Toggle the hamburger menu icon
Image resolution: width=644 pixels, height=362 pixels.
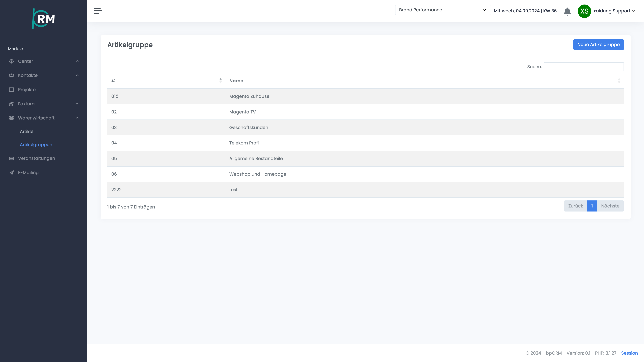(98, 11)
